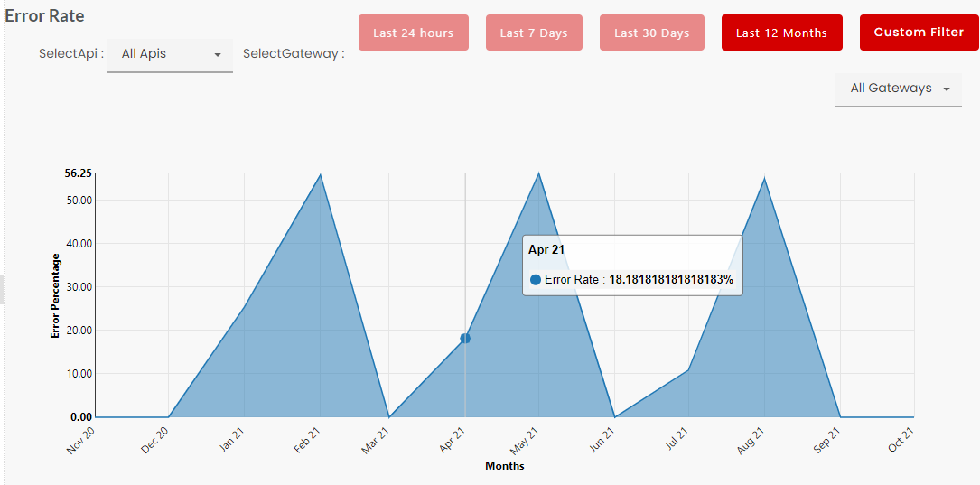This screenshot has width=980, height=485.
Task: Open the Custom Filter option
Action: 919,33
